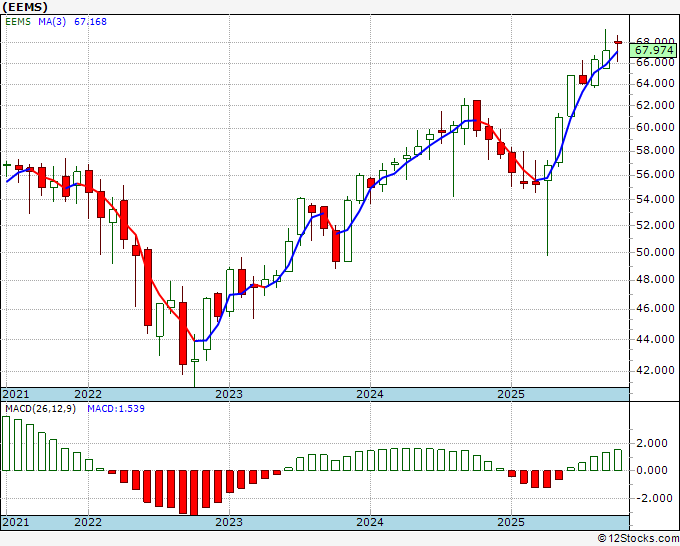Click 2024 on the price chart timeline
680x546 pixels.
[x=370, y=394]
